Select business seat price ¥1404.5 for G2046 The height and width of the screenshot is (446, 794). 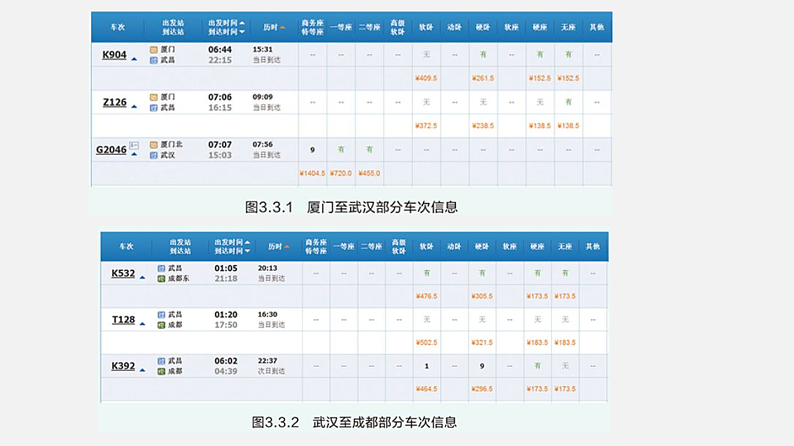pos(312,174)
